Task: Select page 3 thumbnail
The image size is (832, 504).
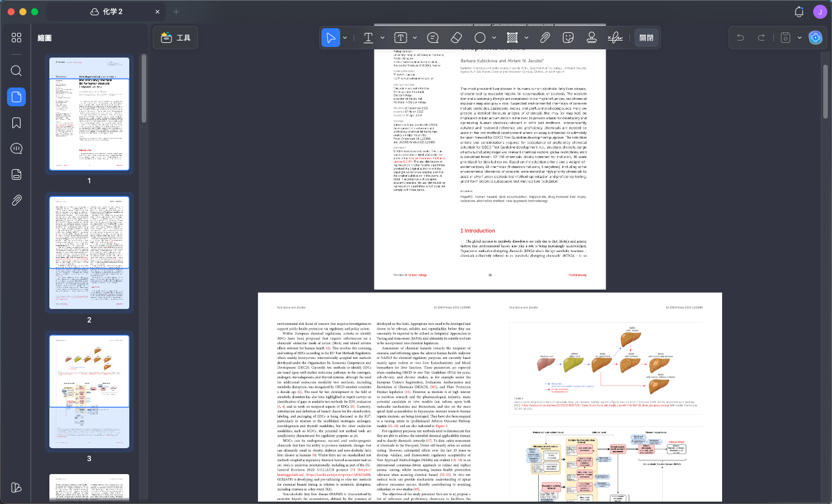Action: click(89, 392)
